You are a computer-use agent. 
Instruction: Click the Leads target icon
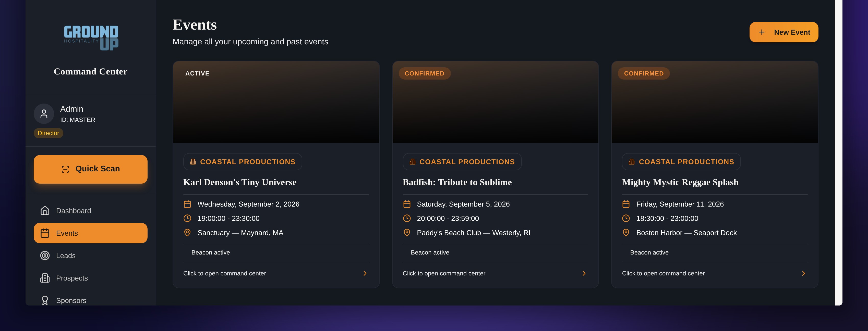tap(45, 256)
